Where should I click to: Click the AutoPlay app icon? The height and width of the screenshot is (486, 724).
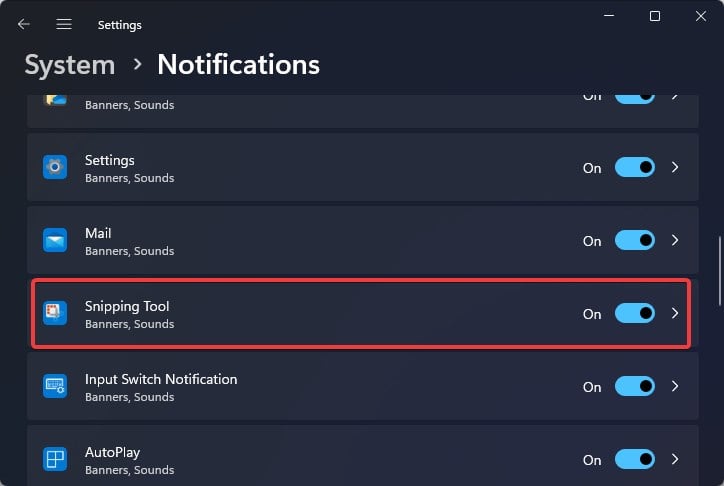[54, 460]
